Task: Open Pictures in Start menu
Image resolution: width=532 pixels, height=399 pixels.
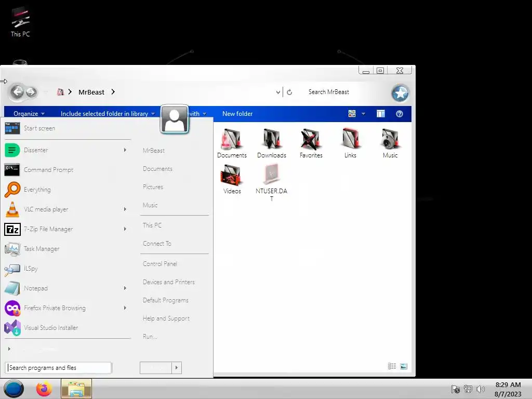Action: (153, 187)
